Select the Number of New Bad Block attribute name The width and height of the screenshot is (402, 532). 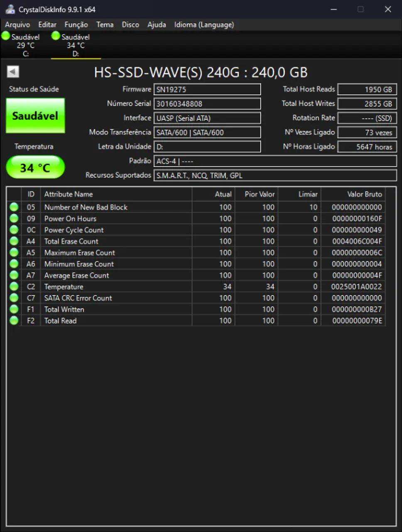(x=86, y=207)
